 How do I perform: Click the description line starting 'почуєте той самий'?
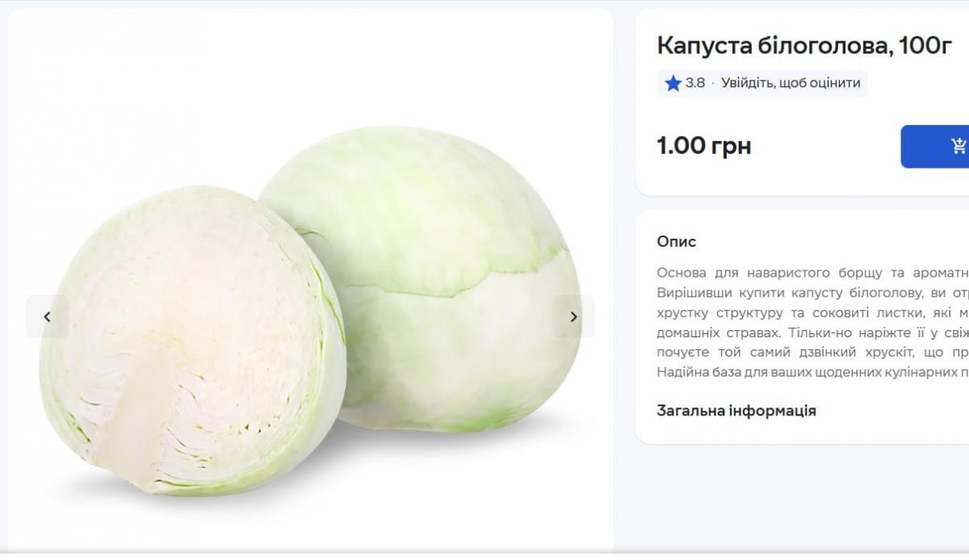pyautogui.click(x=813, y=352)
